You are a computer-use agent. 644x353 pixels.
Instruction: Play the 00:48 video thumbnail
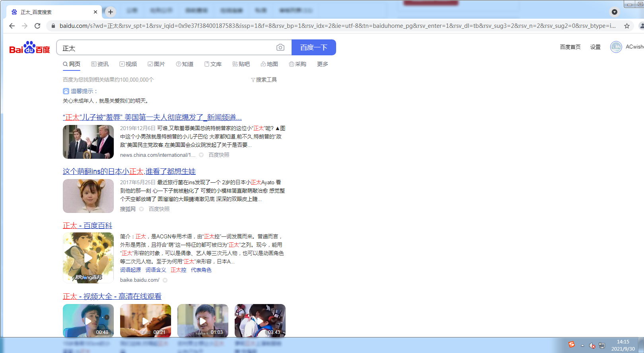88,321
